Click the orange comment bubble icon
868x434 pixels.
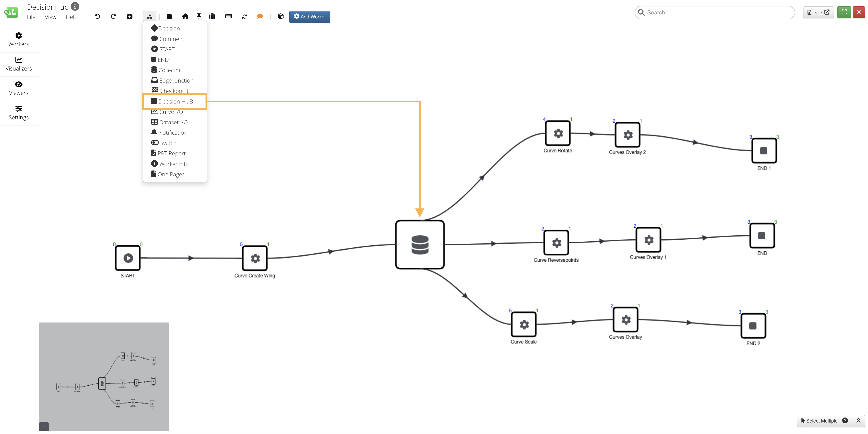260,16
